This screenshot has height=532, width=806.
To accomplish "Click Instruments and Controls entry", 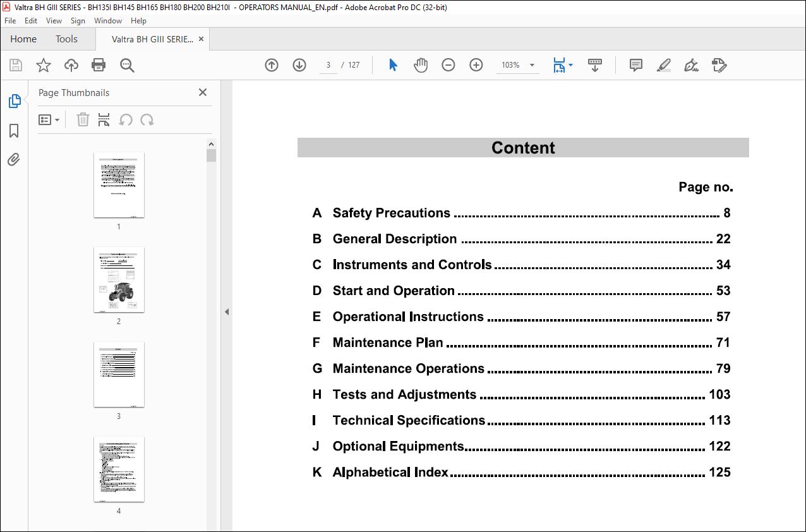I will click(x=521, y=265).
